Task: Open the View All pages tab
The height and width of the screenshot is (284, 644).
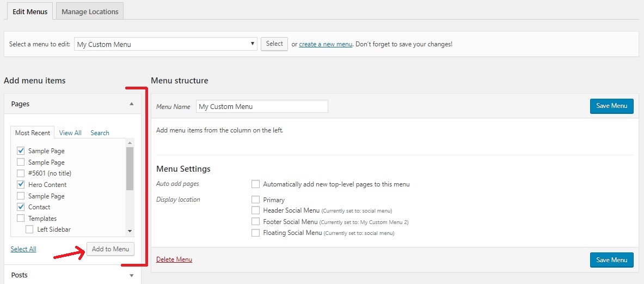Action: (70, 133)
